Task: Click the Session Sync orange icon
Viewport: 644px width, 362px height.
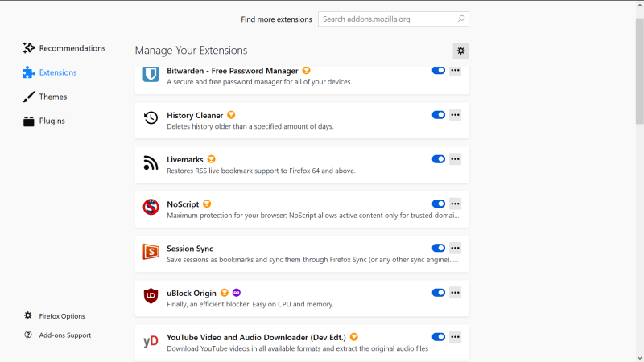Action: pyautogui.click(x=151, y=252)
